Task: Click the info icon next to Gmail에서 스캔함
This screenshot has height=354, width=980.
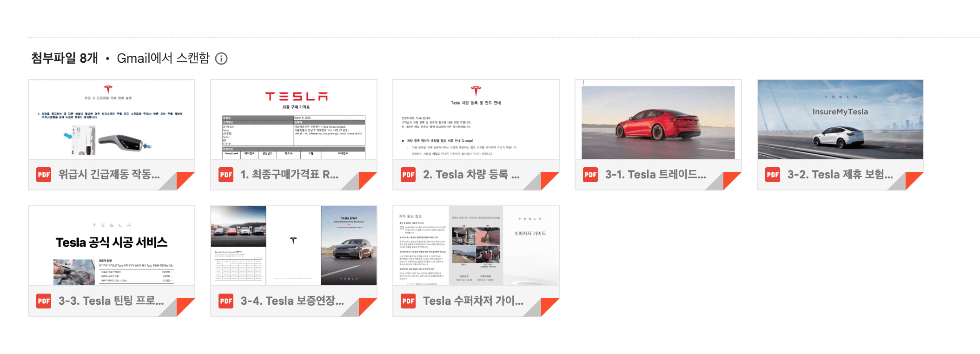Action: 221,59
